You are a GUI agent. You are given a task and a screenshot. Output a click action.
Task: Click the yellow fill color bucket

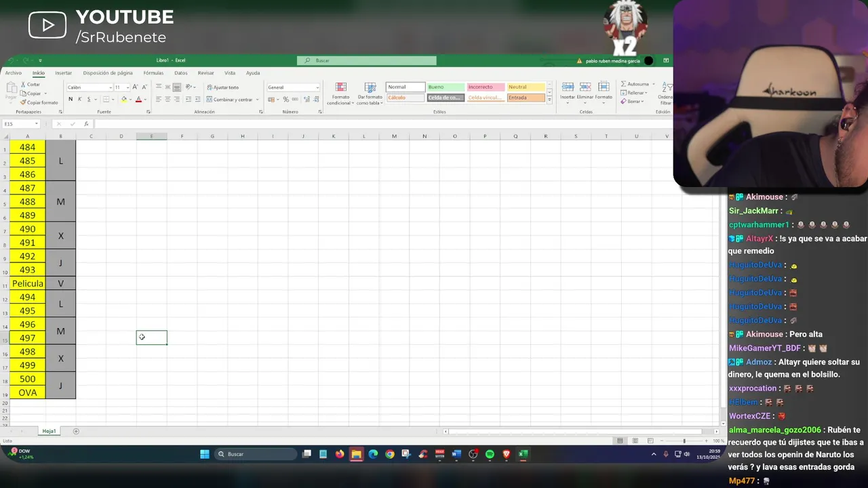point(124,99)
